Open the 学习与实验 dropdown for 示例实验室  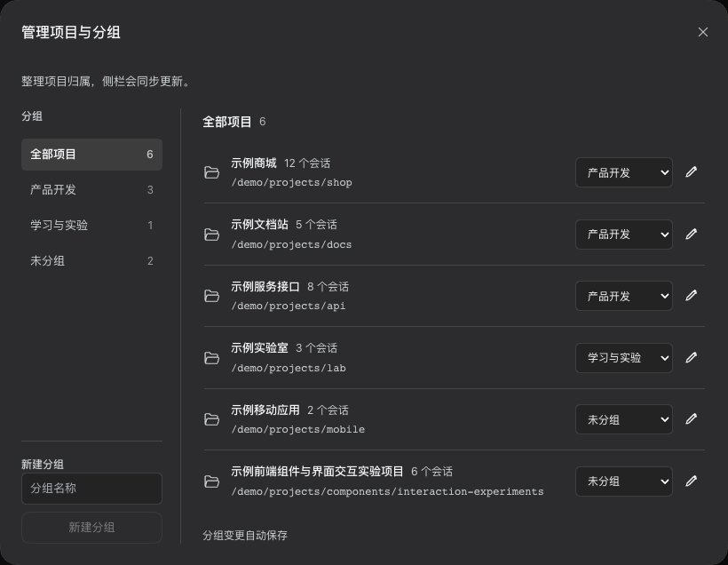[624, 358]
